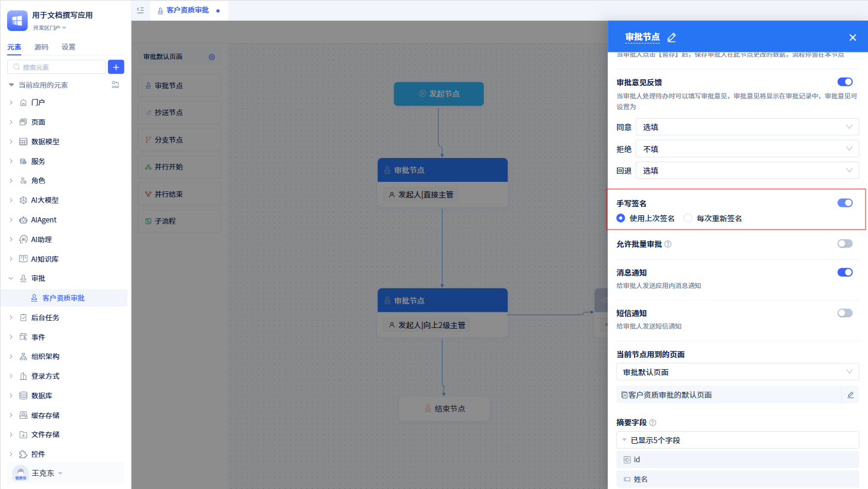
Task: Click the app logo icon
Action: tap(17, 20)
